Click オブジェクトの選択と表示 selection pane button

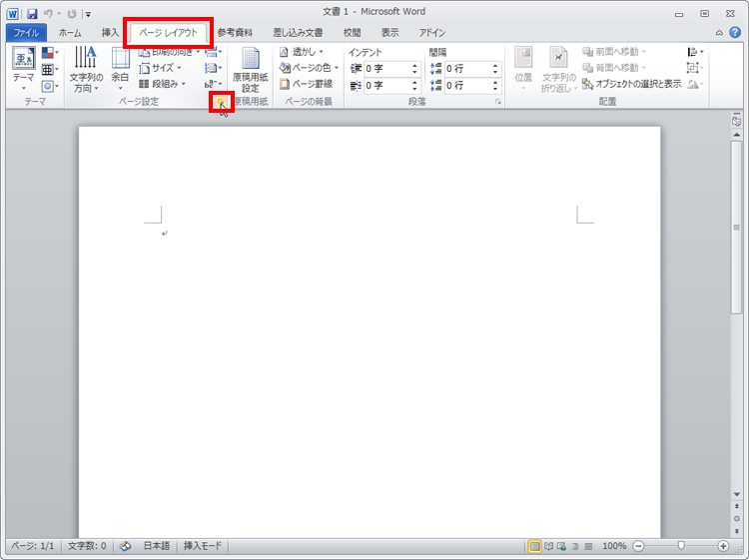pyautogui.click(x=631, y=84)
